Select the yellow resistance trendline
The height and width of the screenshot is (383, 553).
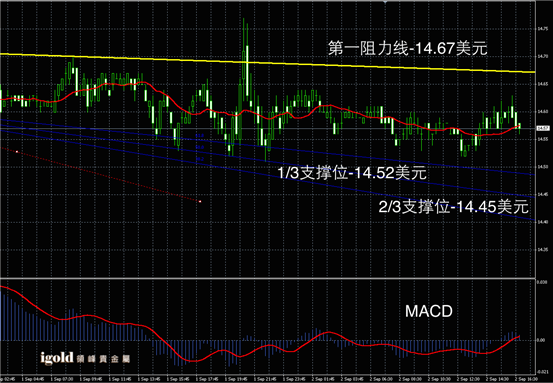pyautogui.click(x=268, y=63)
